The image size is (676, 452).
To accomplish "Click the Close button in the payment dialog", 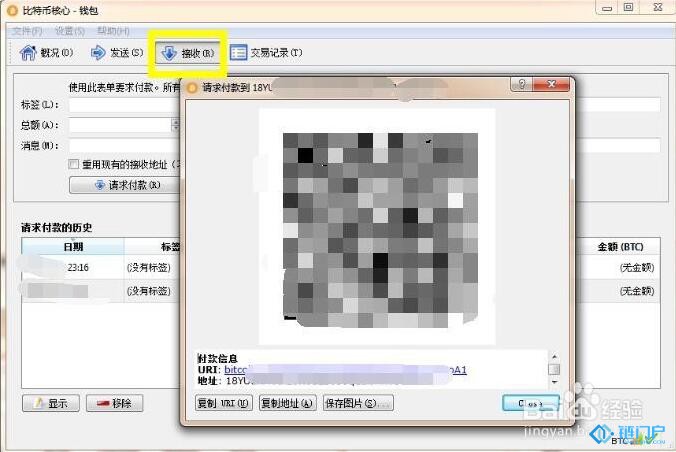I will coord(531,403).
